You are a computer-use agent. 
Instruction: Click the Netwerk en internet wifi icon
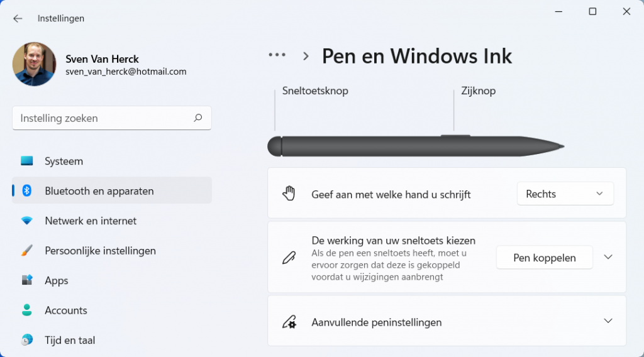click(x=27, y=221)
